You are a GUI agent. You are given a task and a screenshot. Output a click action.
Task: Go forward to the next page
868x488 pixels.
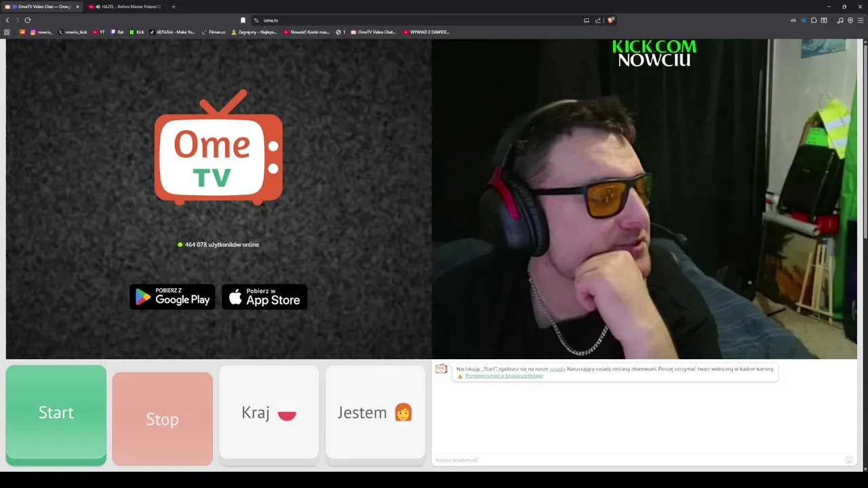[x=17, y=20]
